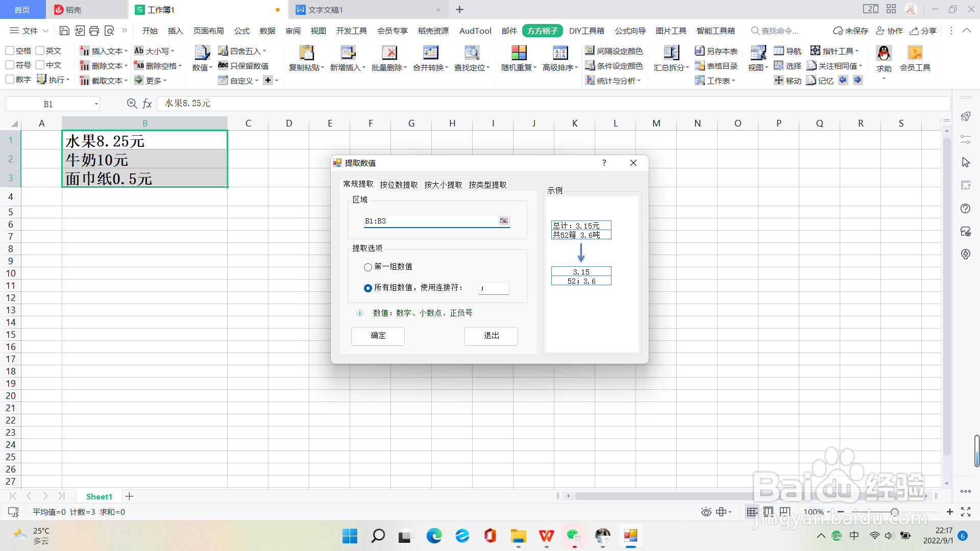Select the 第一组数值 radio option
Image resolution: width=980 pixels, height=551 pixels.
367,267
